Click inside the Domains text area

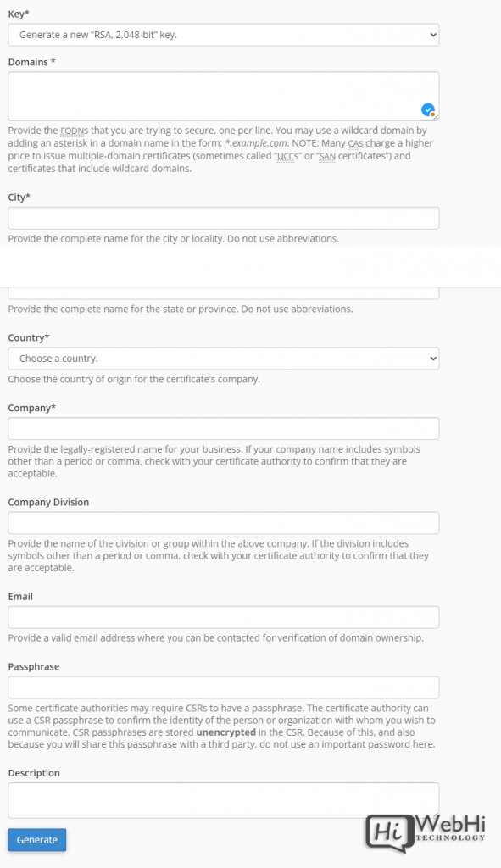tap(224, 97)
